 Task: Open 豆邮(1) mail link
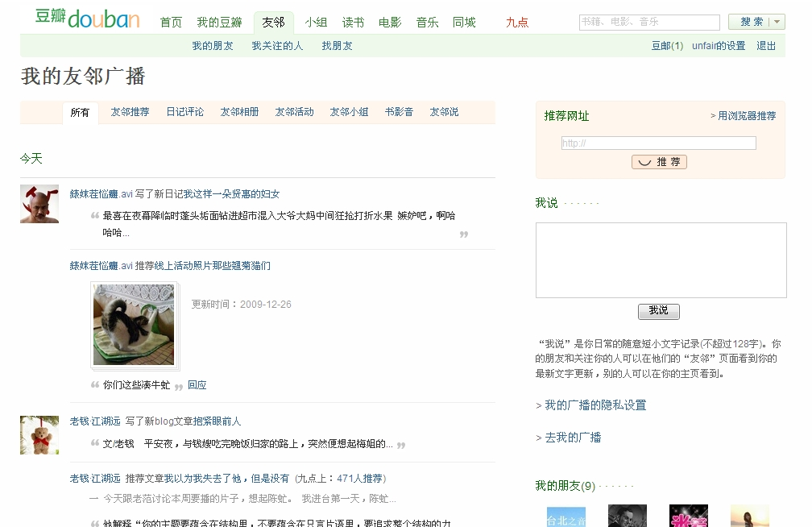[x=667, y=46]
